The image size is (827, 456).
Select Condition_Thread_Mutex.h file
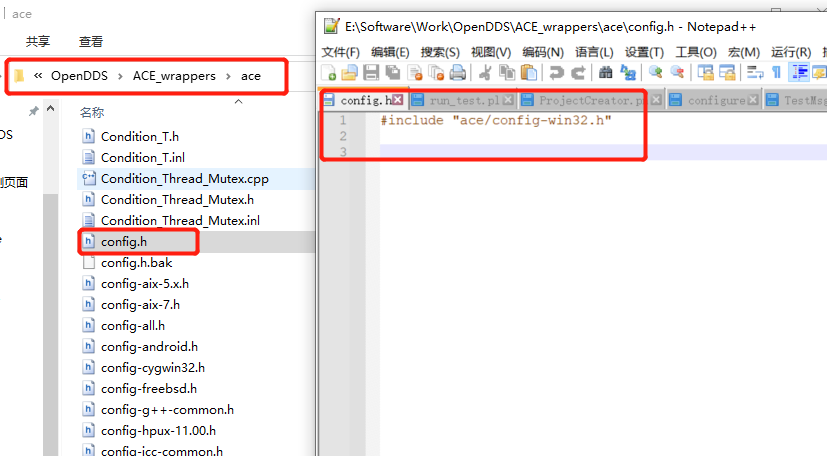(x=177, y=200)
